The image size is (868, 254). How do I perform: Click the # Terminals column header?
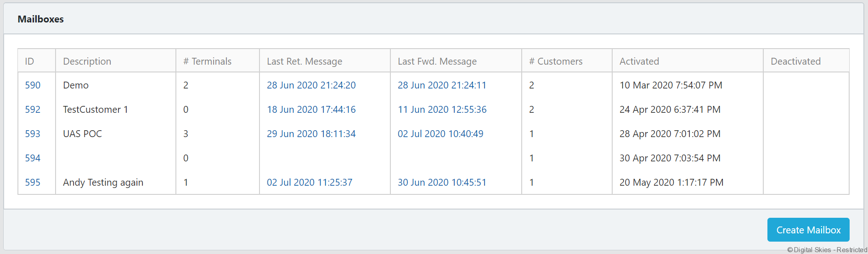(207, 61)
